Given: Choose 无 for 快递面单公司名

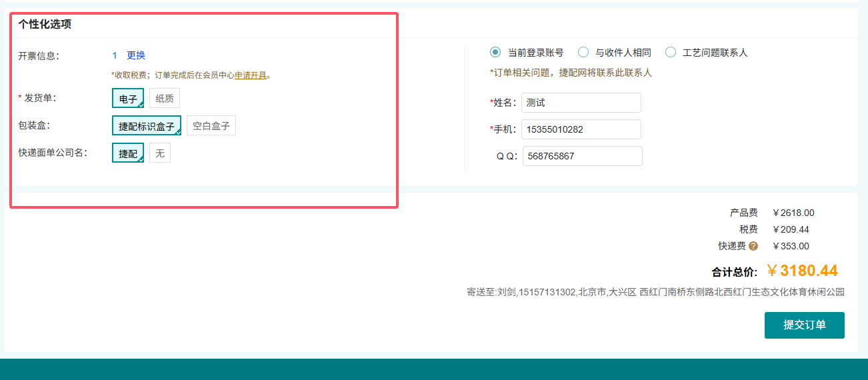Looking at the screenshot, I should [x=160, y=153].
